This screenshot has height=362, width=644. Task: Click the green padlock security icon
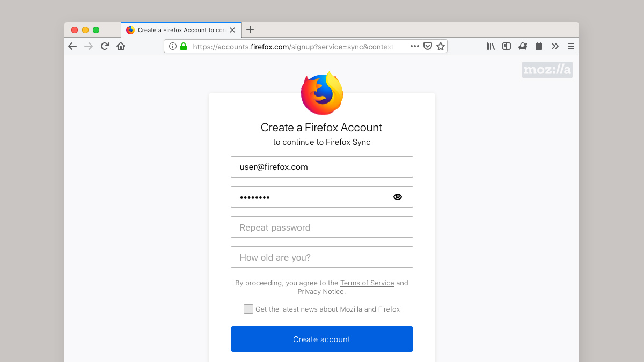(184, 47)
